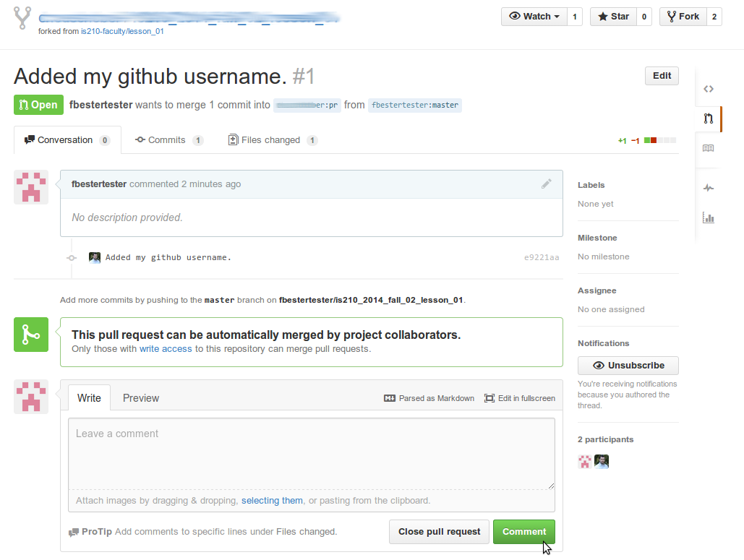Open the Watch dropdown menu
This screenshot has height=560, width=744.
534,16
